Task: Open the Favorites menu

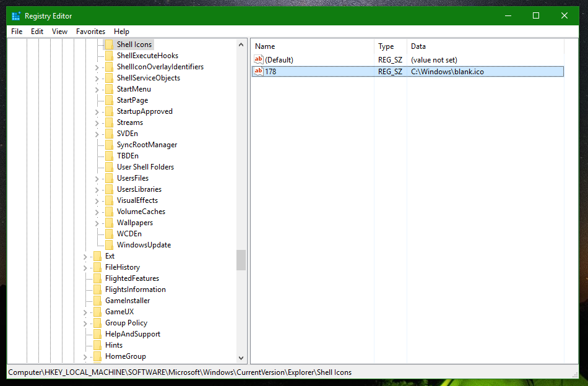Action: click(90, 32)
